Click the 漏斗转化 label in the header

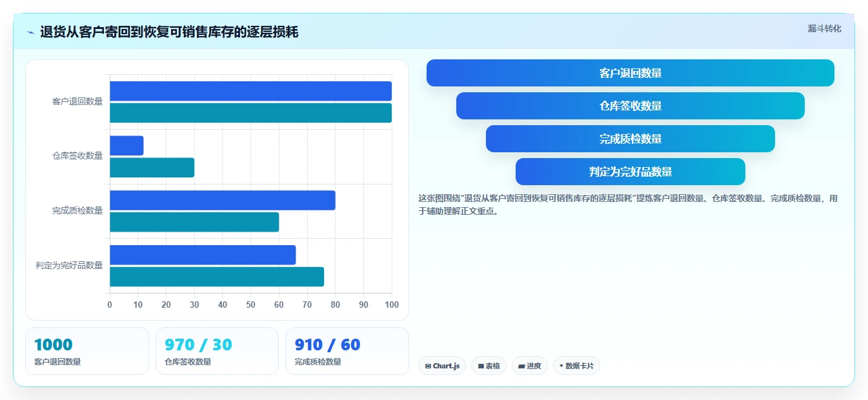coord(824,28)
